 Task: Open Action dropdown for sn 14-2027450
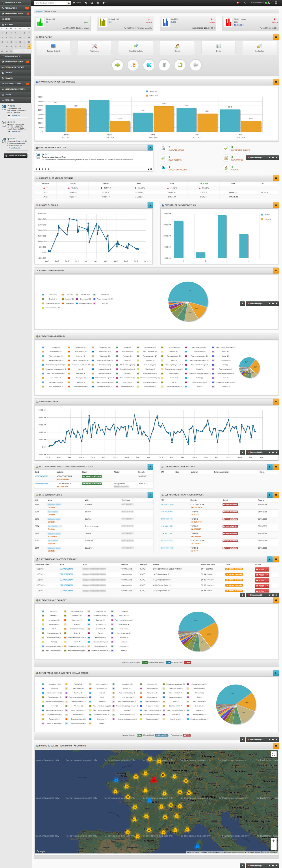point(262,570)
